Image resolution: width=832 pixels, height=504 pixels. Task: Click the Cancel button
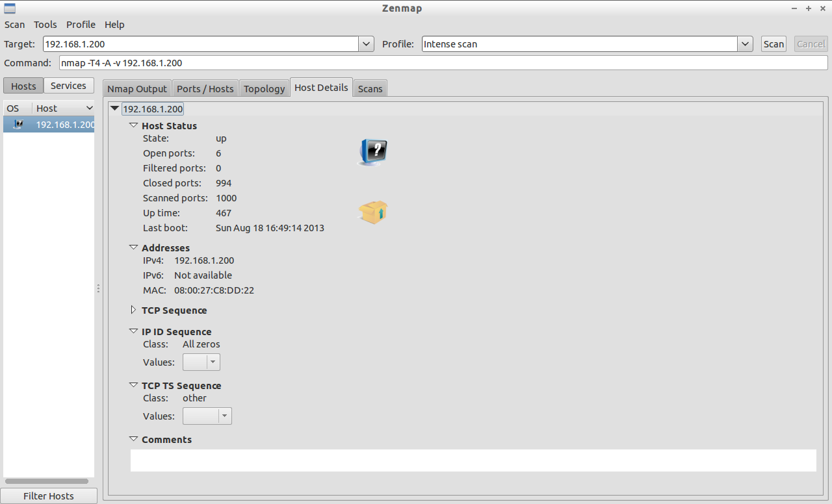tap(811, 44)
